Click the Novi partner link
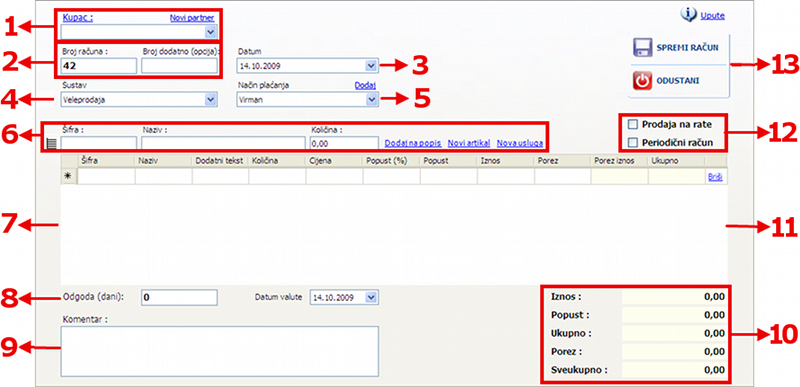The height and width of the screenshot is (387, 800). [x=192, y=18]
